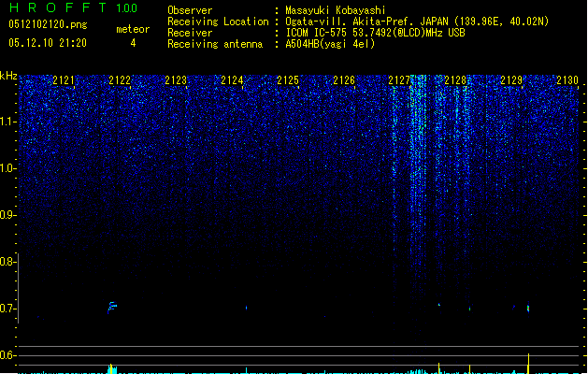Click the 2127 time marker
This screenshot has height=374, width=588.
tap(399, 79)
